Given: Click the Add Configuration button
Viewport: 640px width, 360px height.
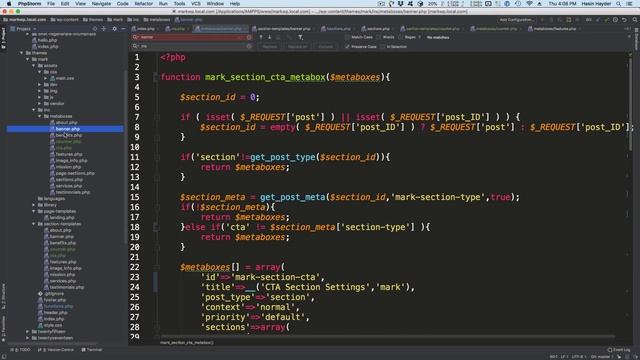Looking at the screenshot, I should (x=516, y=20).
